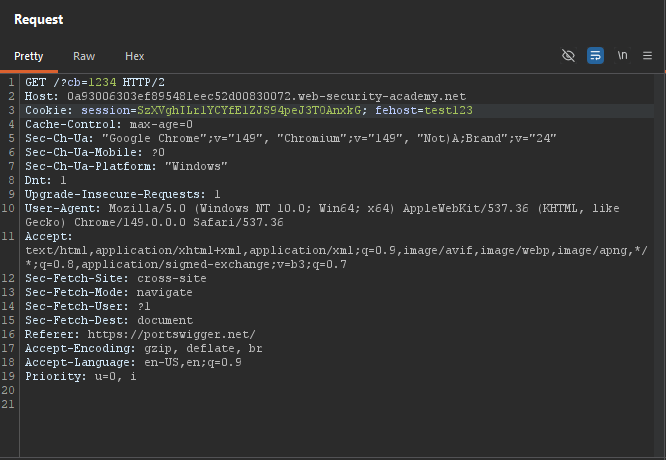Click the Request panel title
The width and height of the screenshot is (666, 460).
(x=39, y=20)
